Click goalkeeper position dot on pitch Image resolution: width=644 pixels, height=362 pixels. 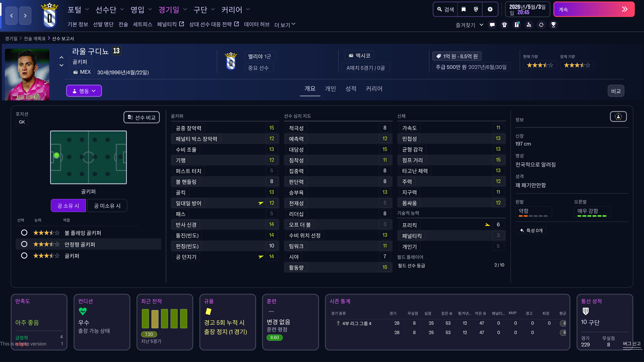tap(57, 155)
